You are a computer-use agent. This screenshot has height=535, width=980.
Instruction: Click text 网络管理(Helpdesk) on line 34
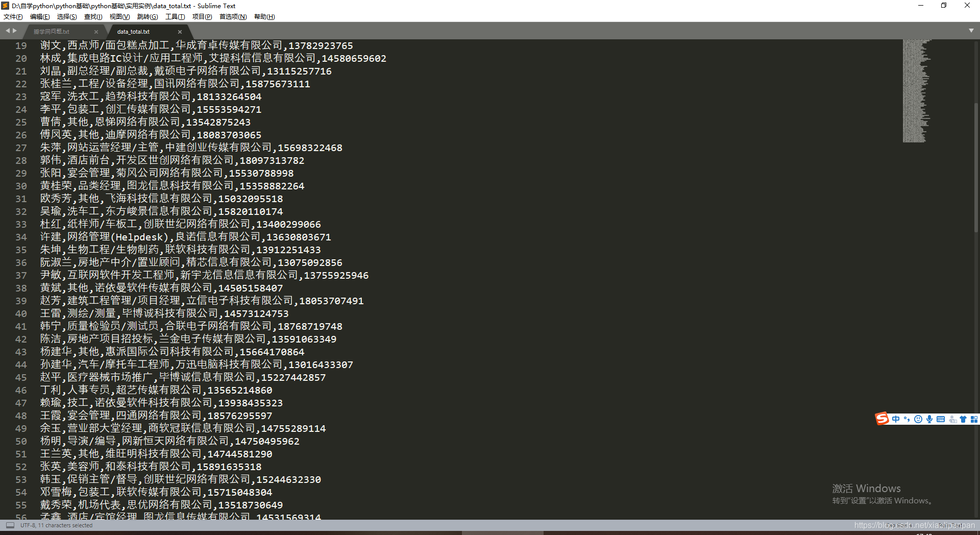[118, 237]
